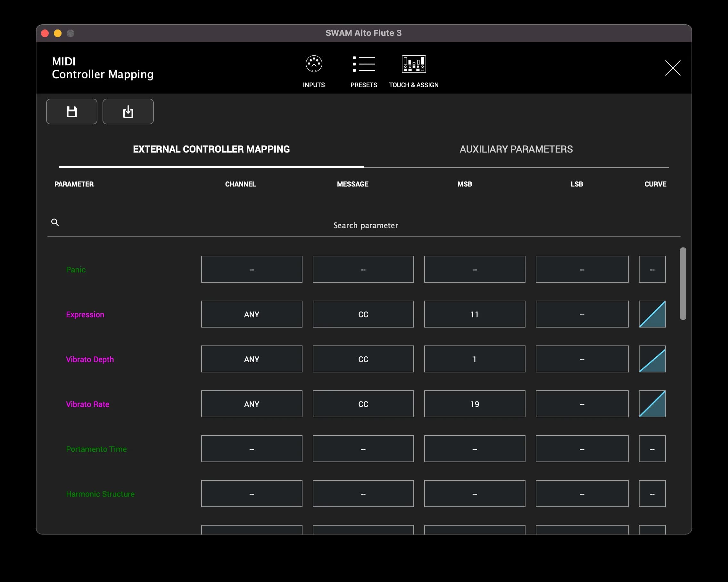The height and width of the screenshot is (582, 728).
Task: Open the Vibrato Depth message CC dropdown
Action: click(x=363, y=359)
